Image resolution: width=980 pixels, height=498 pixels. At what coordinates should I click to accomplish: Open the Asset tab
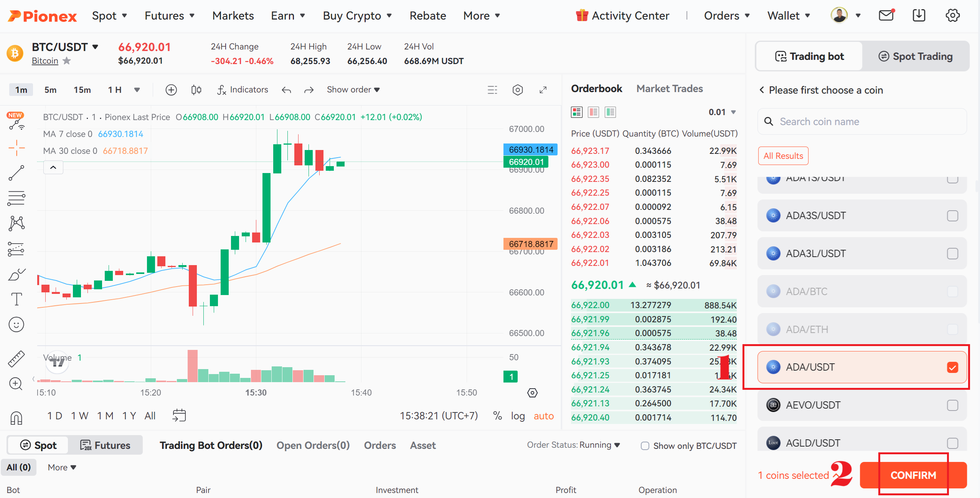point(423,445)
